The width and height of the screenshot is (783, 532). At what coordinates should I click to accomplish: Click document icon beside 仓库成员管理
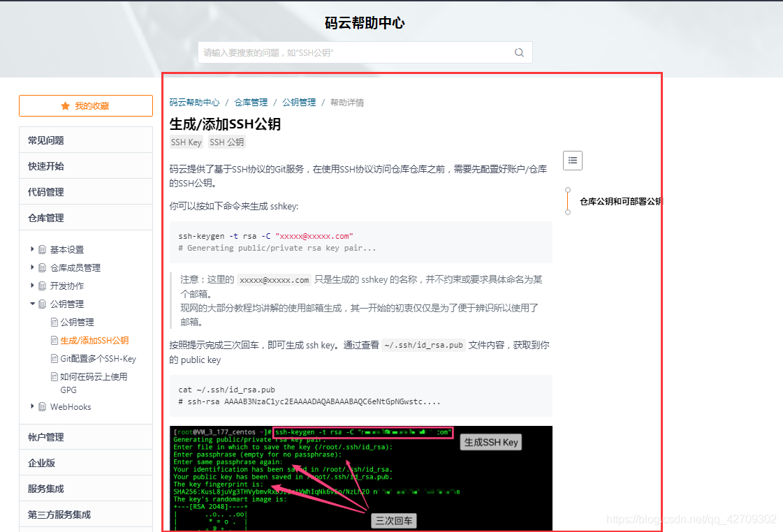coord(43,268)
